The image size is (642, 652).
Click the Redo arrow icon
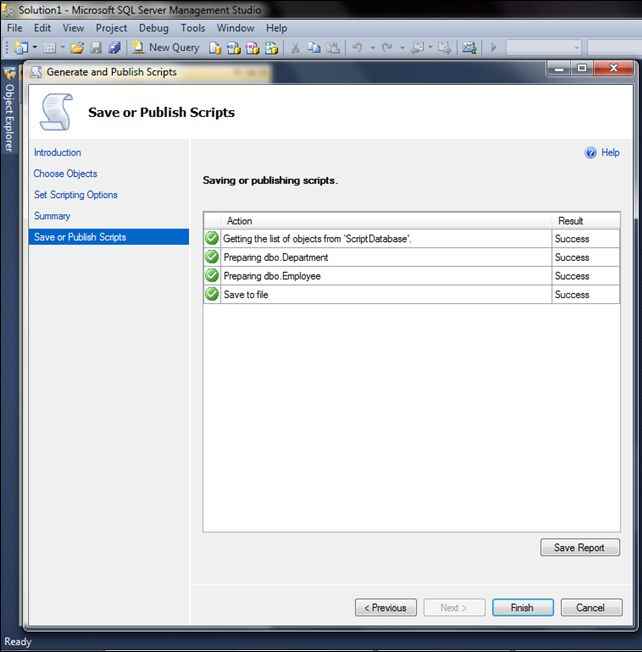[x=387, y=48]
